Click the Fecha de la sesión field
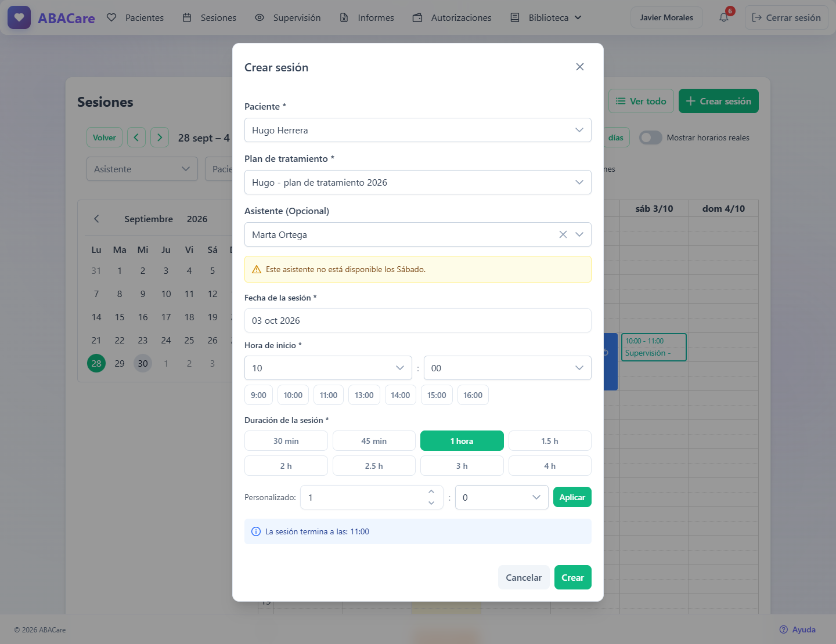 point(418,320)
